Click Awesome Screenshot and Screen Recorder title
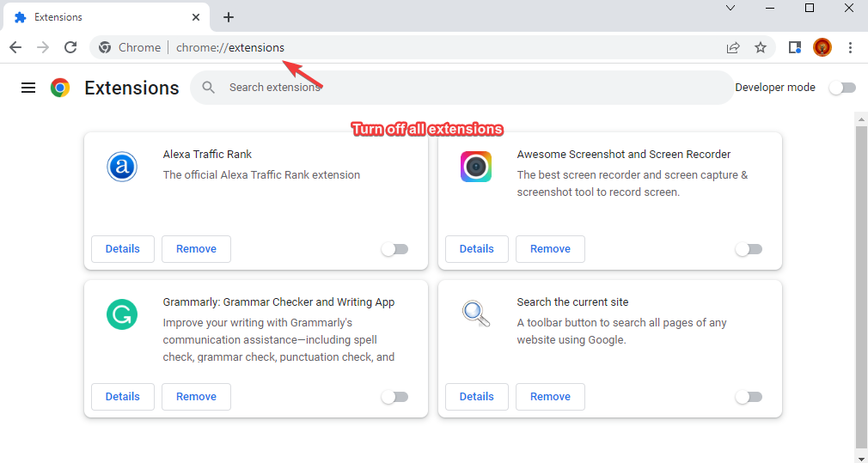Image resolution: width=868 pixels, height=463 pixels. pos(624,155)
